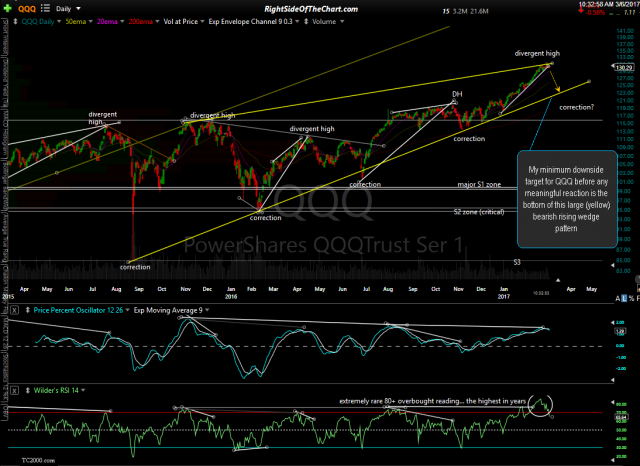Click the red down arrow price change icon

(x=581, y=11)
